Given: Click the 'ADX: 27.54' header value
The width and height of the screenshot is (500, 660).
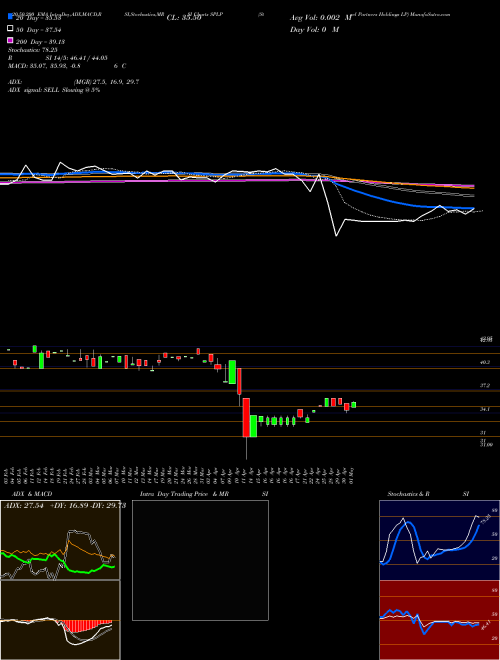Looking at the screenshot, I should click(x=24, y=506).
